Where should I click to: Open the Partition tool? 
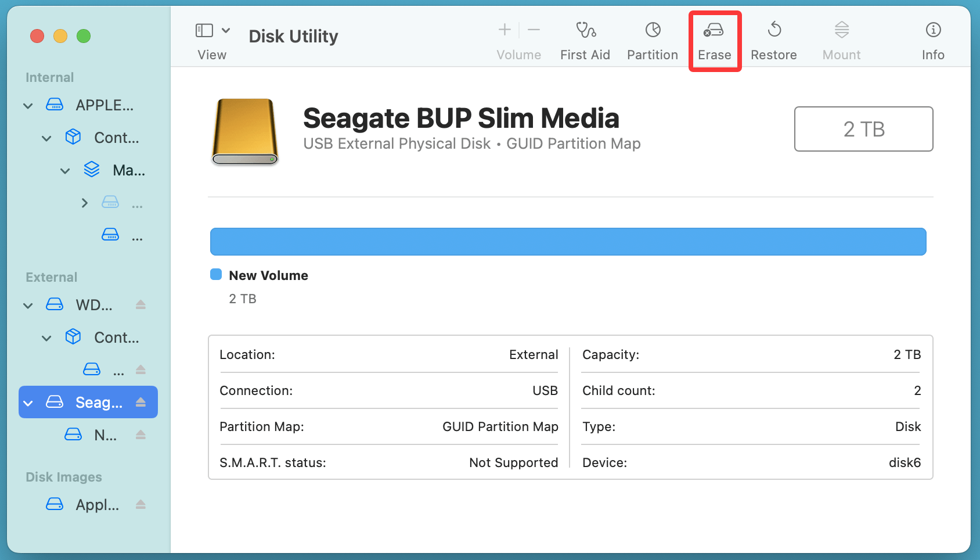(x=652, y=40)
